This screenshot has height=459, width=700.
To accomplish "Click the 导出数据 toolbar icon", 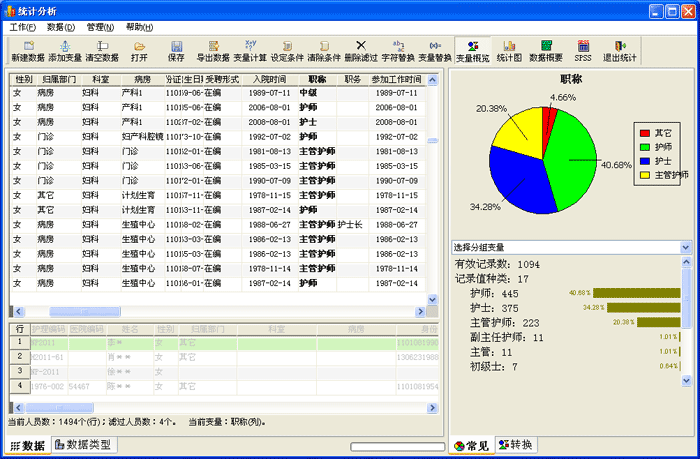I will click(213, 51).
